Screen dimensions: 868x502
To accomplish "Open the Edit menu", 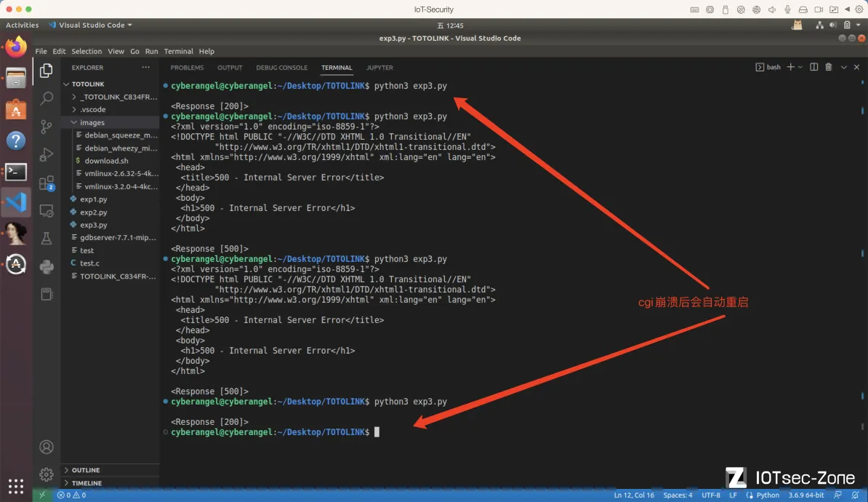I will tap(59, 51).
